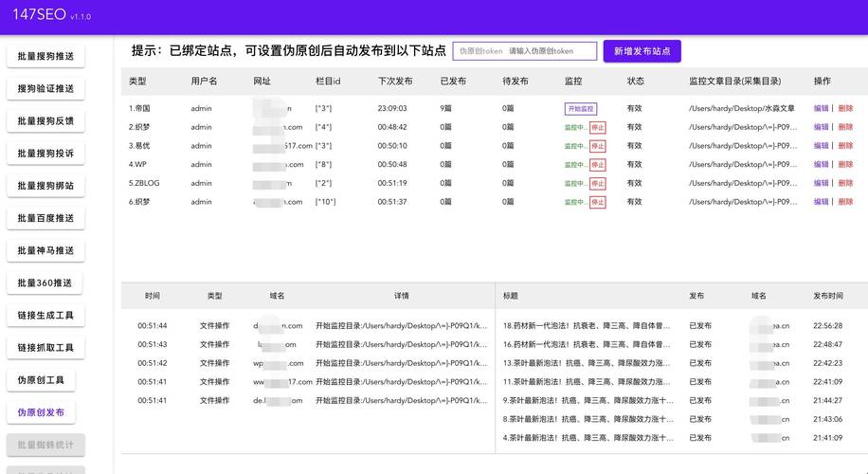Select 批量360推送 in the sidebar
868x474 pixels.
45,283
